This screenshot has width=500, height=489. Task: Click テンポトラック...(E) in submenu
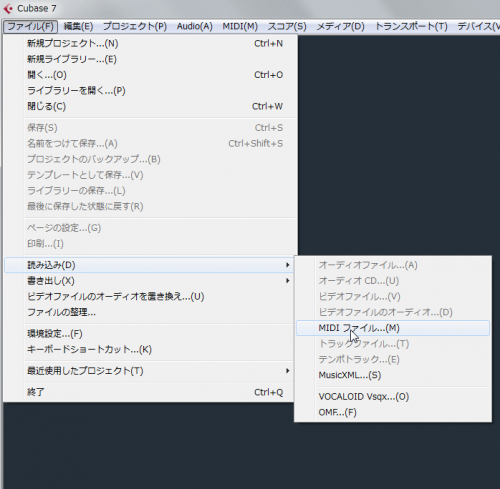[x=393, y=359]
